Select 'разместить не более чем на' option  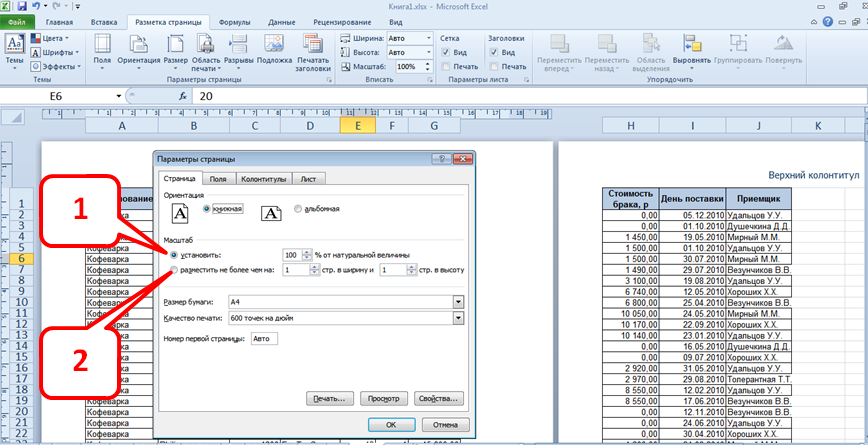point(175,270)
